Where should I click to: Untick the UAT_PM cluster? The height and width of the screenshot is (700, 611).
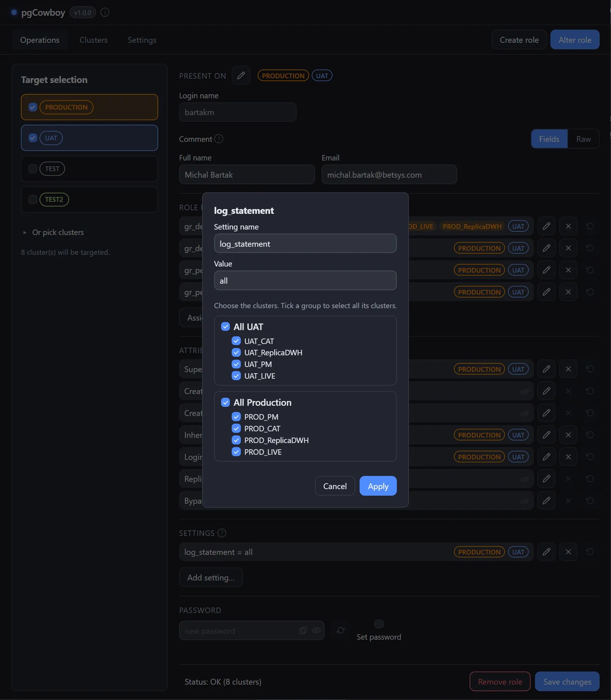(x=236, y=364)
